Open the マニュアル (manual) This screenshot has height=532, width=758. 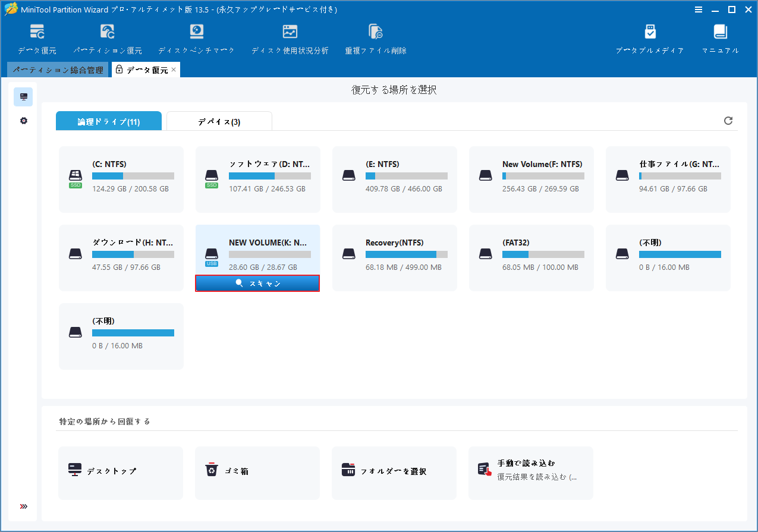[x=719, y=38]
